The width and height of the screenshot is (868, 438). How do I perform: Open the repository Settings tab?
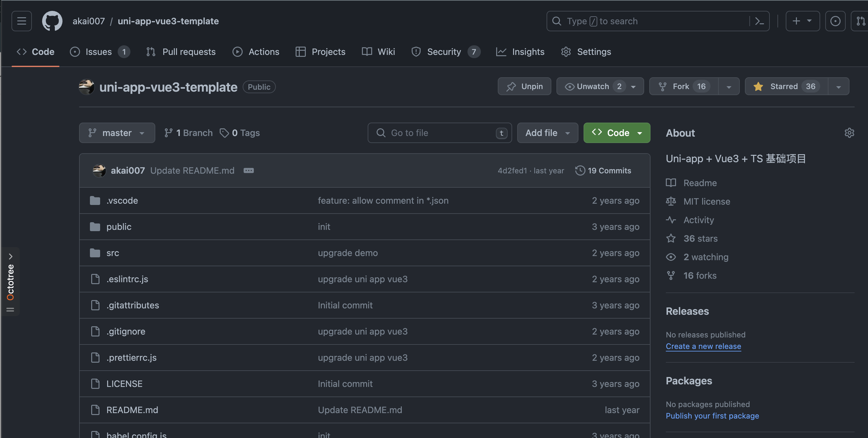[586, 52]
